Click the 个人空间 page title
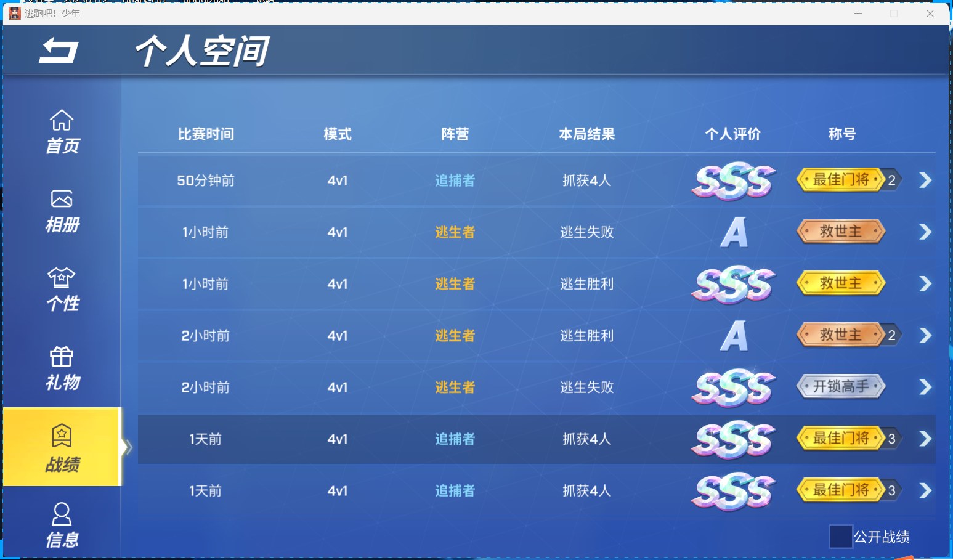Image resolution: width=953 pixels, height=560 pixels. (202, 51)
